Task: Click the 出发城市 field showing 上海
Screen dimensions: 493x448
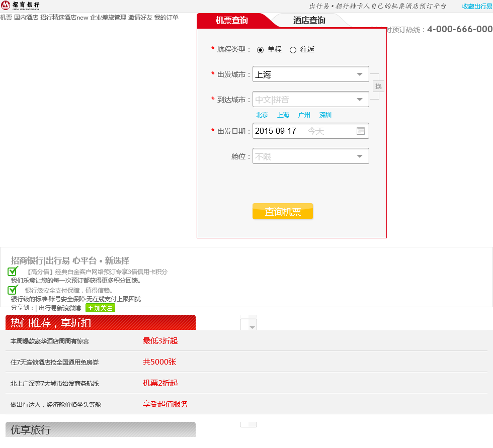Action: click(x=311, y=74)
